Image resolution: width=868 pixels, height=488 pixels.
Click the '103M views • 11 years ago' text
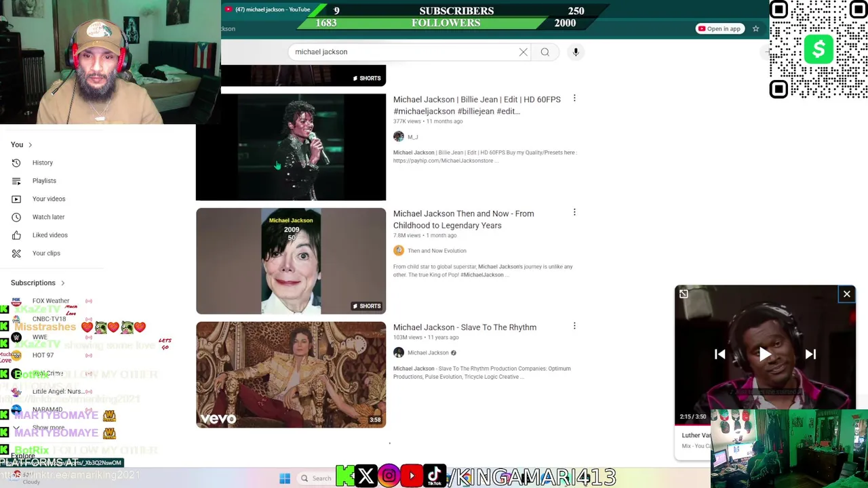(426, 338)
